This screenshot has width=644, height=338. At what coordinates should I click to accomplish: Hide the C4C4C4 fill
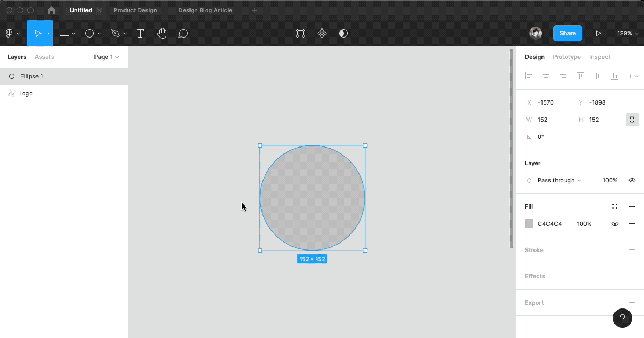(x=615, y=224)
